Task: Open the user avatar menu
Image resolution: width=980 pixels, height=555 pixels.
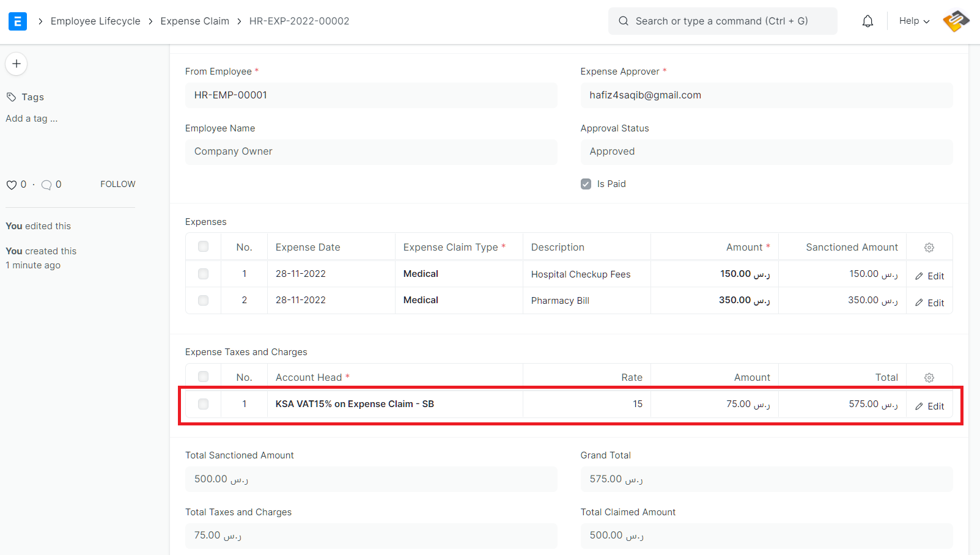Action: 956,21
